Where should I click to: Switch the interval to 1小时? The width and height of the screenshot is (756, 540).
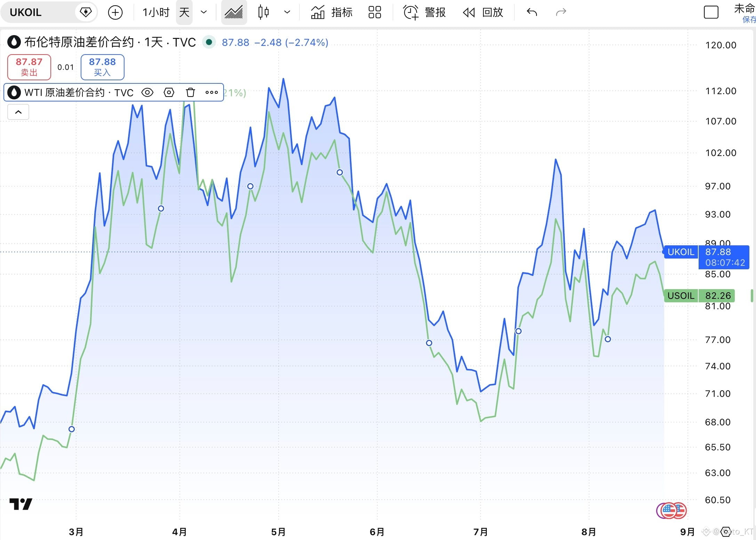[x=156, y=13]
